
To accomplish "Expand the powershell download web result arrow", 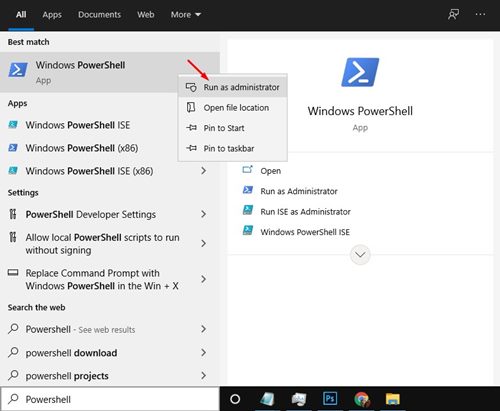I will click(204, 352).
